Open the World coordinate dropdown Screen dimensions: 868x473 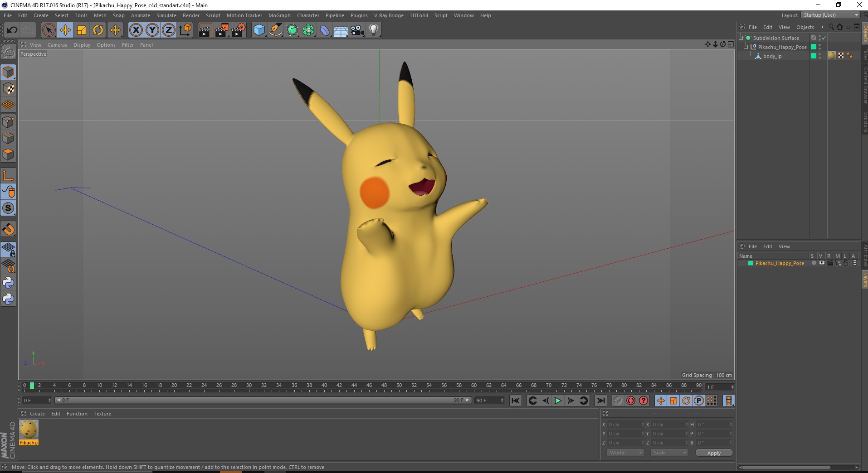(x=625, y=453)
